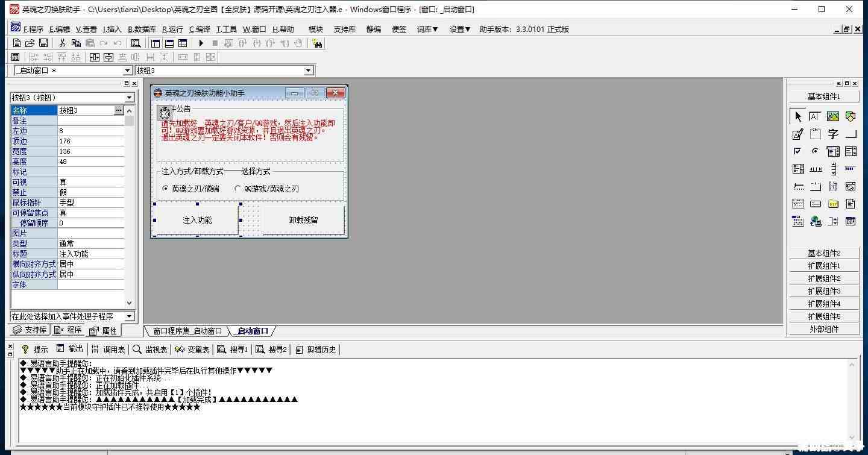Viewport: 868px width, 455px height.
Task: Open the 调用表 tab
Action: pos(108,349)
